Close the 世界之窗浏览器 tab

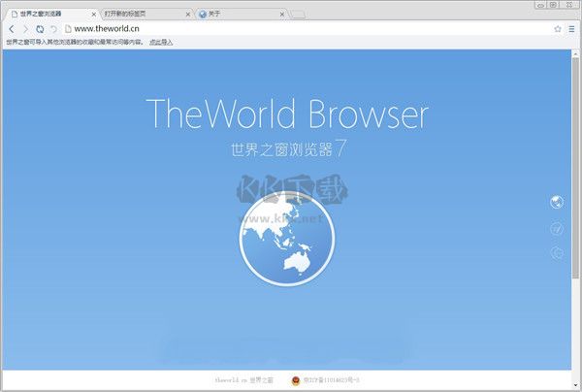[93, 15]
